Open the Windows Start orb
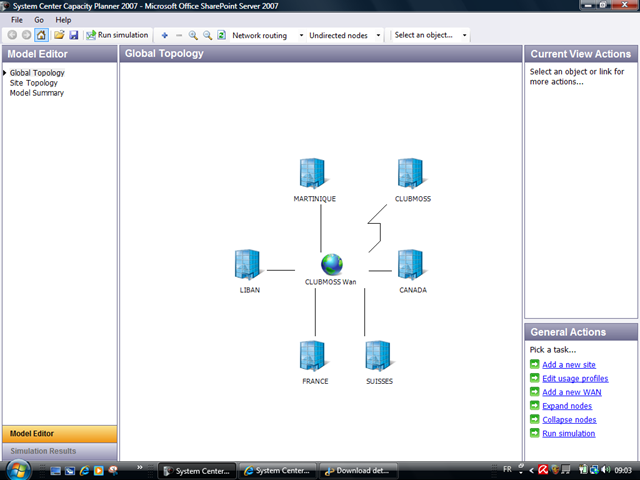This screenshot has height=480, width=640. [x=18, y=470]
